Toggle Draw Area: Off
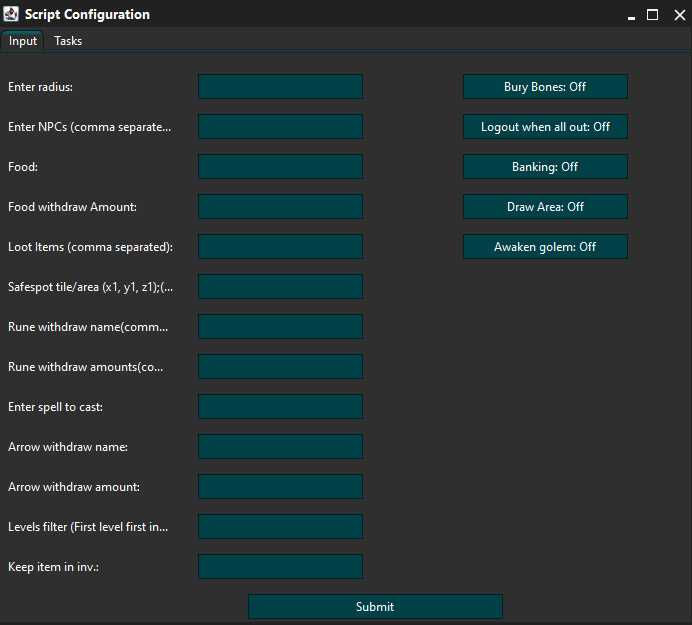The height and width of the screenshot is (625, 692). pyautogui.click(x=545, y=207)
